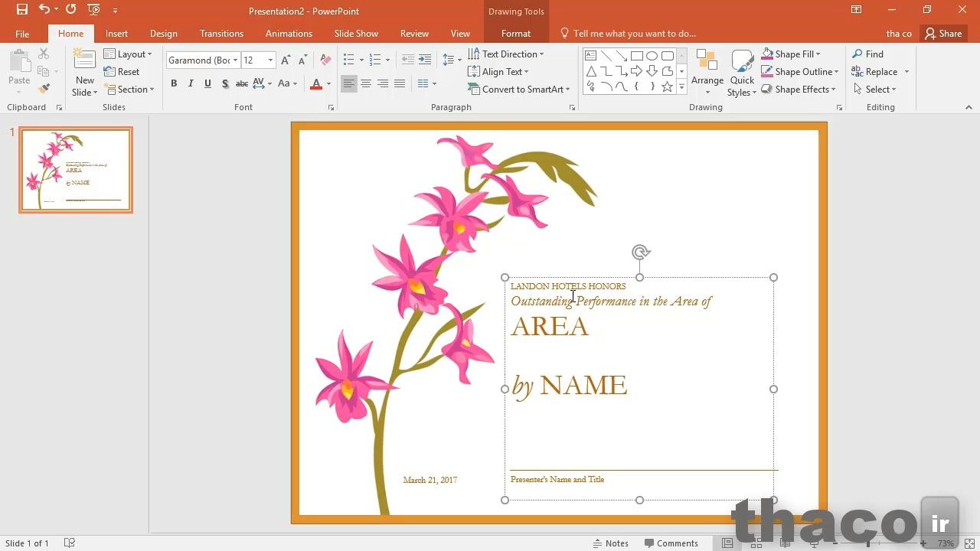Increase list indent level
This screenshot has width=980, height=551.
click(x=425, y=60)
